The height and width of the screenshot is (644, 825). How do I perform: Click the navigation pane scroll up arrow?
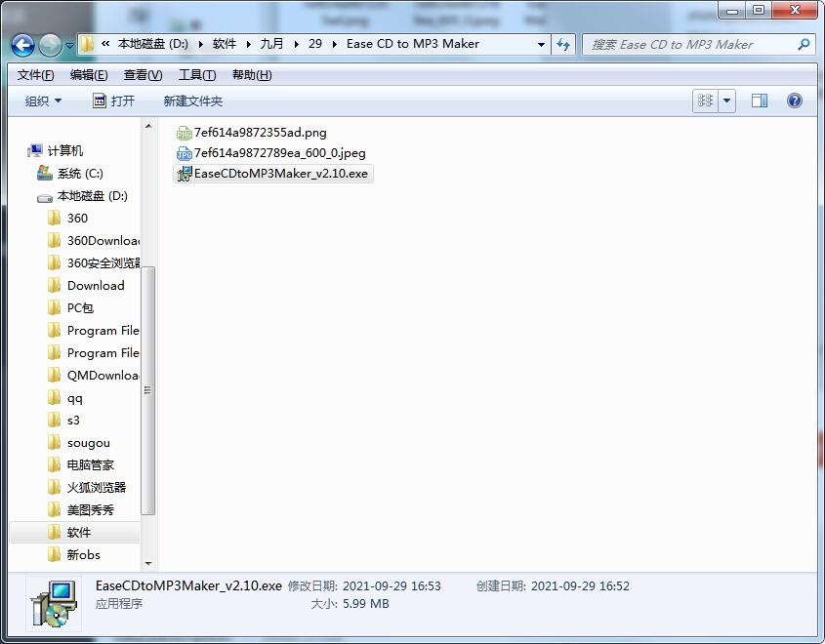[x=148, y=126]
